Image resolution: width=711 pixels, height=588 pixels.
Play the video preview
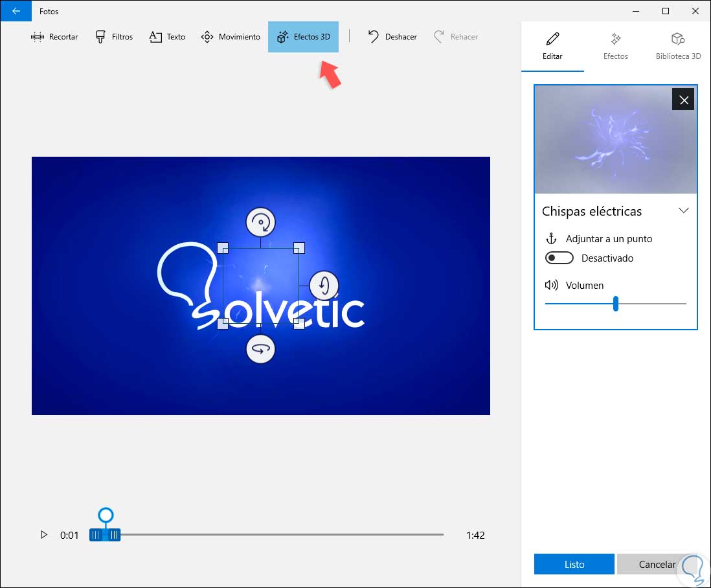[x=43, y=535]
